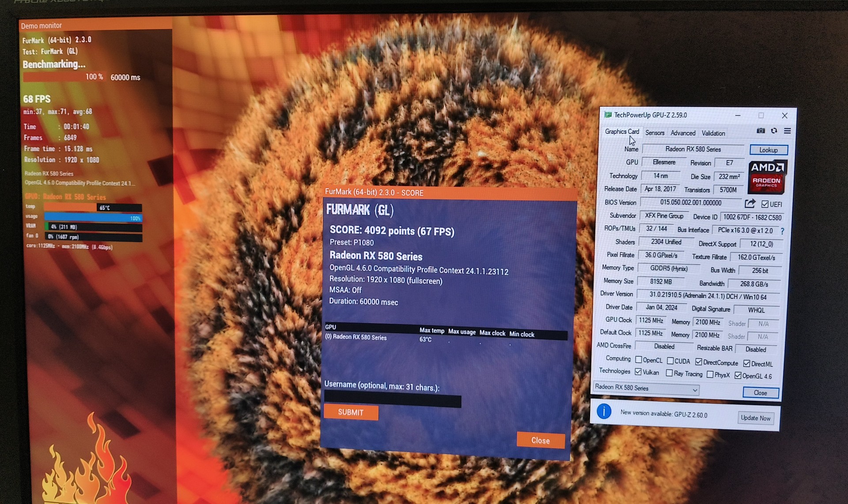Click the AMD CrossFire value 'Disabled'

pyautogui.click(x=663, y=346)
